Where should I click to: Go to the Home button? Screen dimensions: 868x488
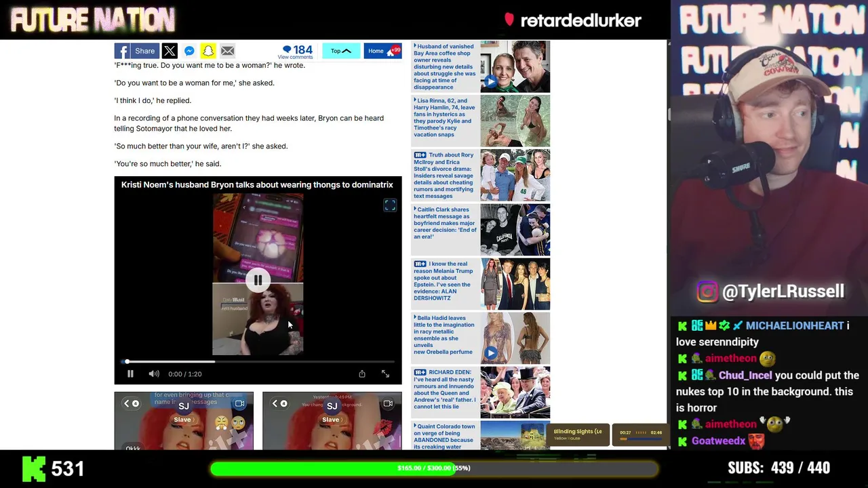(383, 51)
